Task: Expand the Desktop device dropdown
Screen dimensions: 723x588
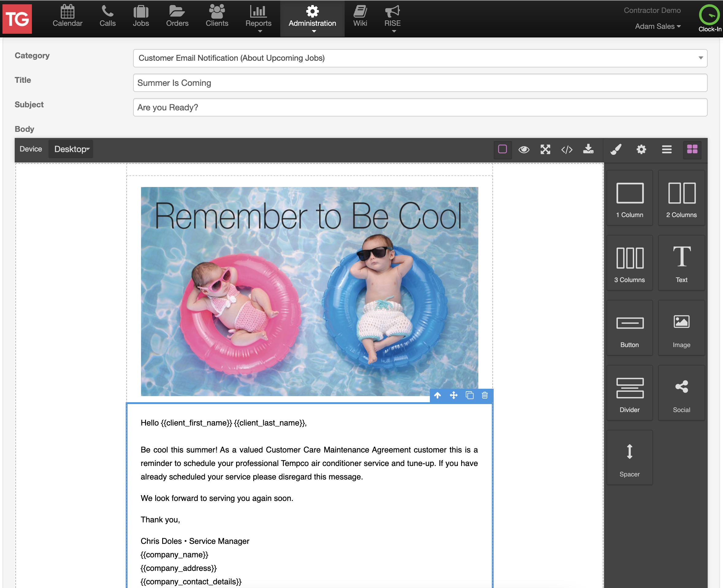Action: pyautogui.click(x=71, y=149)
